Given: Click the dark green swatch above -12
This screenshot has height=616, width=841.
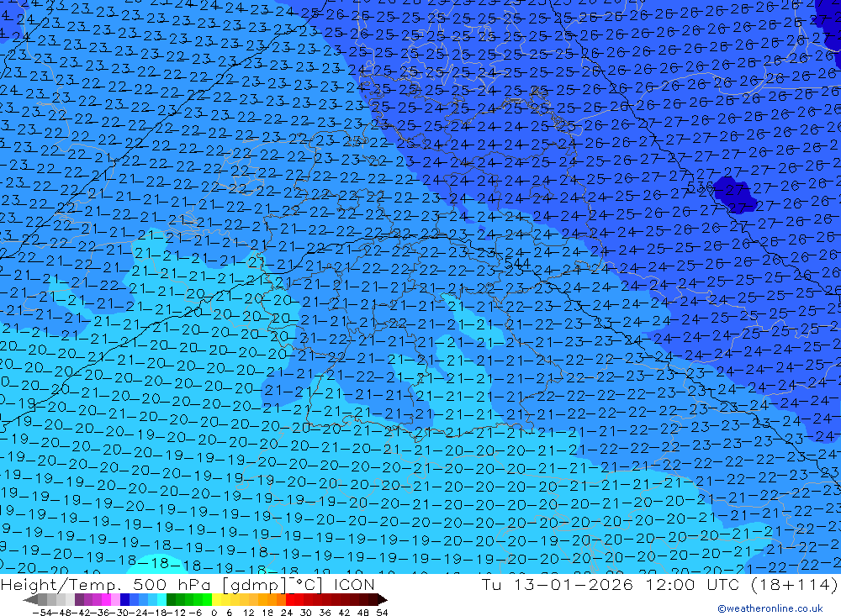Looking at the screenshot, I should 171,599.
